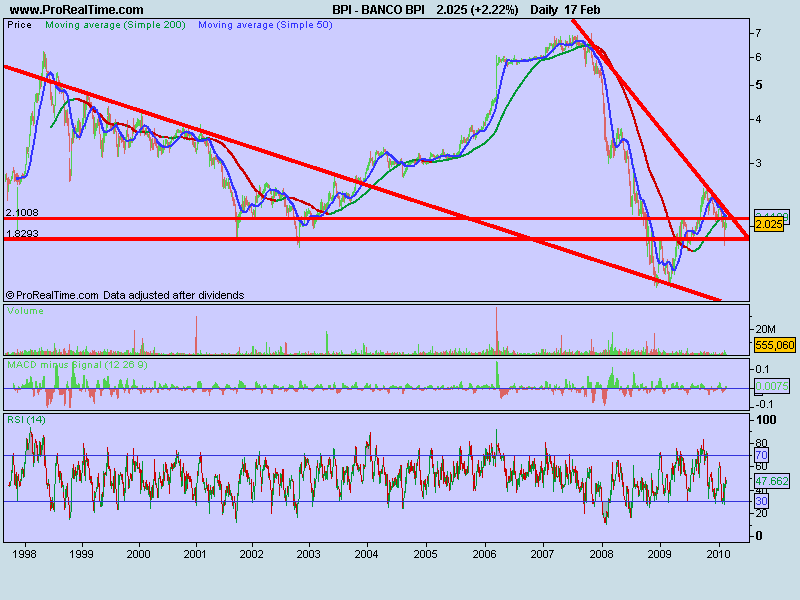Click the 2003 year label on the time axis
The image size is (800, 600).
(x=309, y=554)
